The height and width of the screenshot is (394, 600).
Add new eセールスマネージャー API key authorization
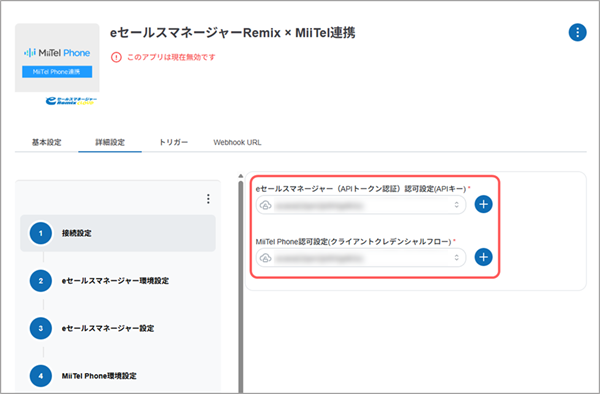click(x=483, y=204)
